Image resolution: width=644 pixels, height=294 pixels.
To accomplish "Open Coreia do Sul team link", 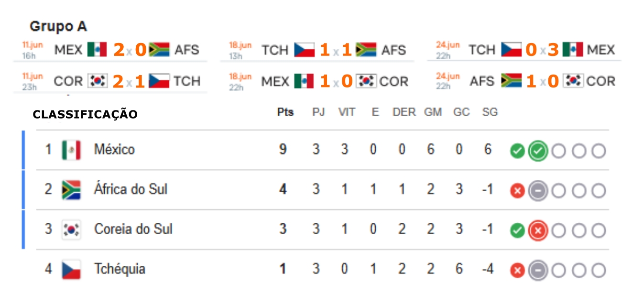I will coord(133,229).
